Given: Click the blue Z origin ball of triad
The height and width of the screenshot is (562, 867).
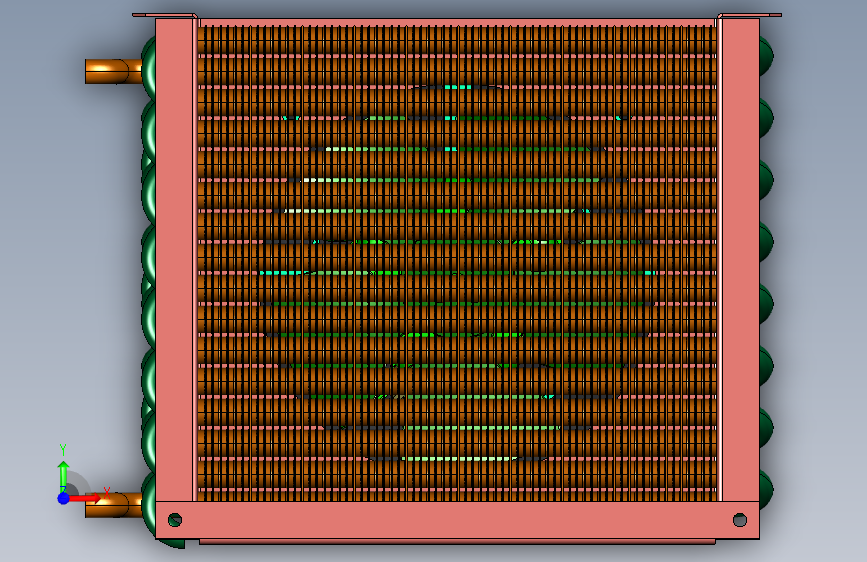Looking at the screenshot, I should point(63,498).
